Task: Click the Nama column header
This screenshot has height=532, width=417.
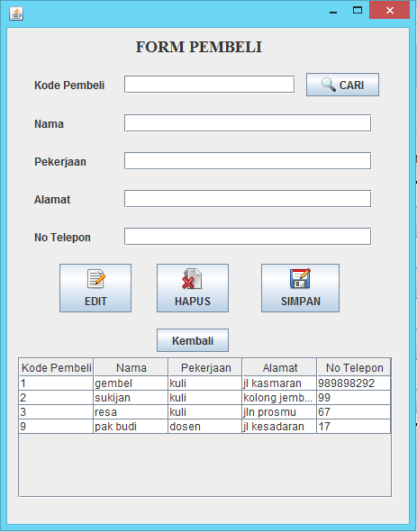Action: click(131, 367)
